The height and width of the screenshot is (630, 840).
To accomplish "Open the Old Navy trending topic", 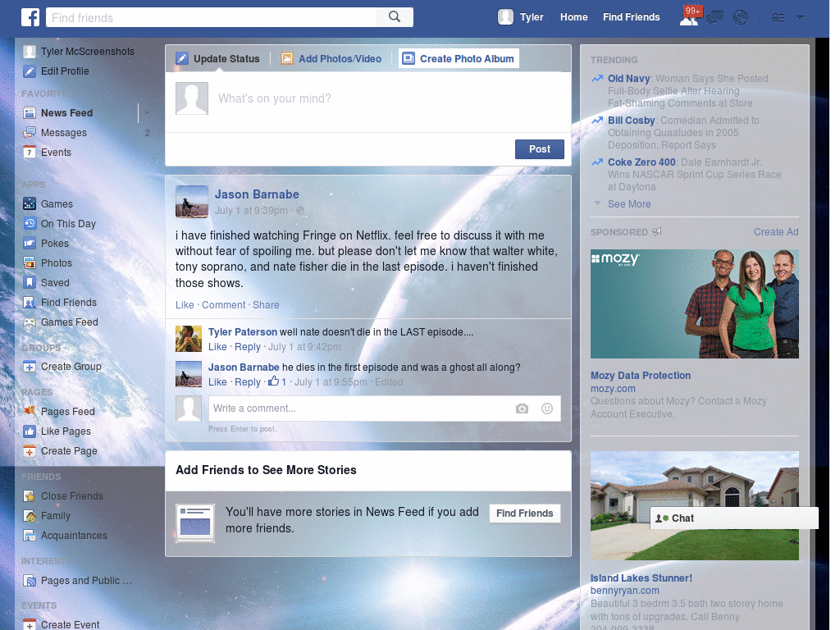I will point(629,79).
